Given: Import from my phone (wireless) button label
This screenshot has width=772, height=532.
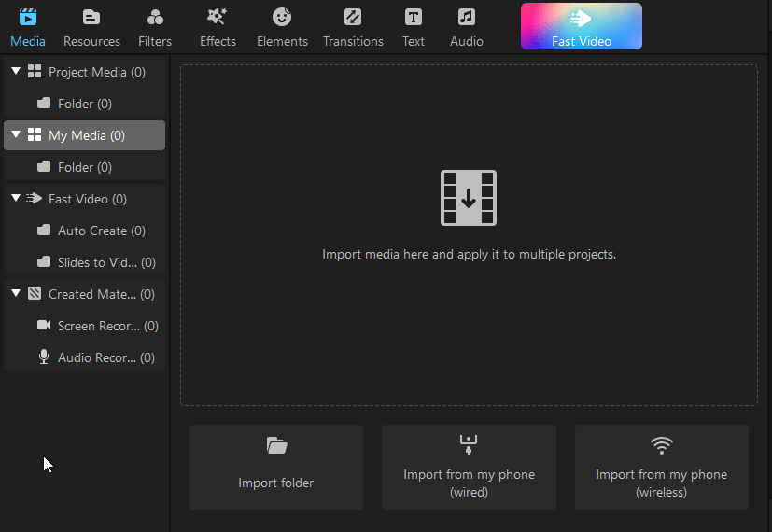Looking at the screenshot, I should (x=661, y=483).
